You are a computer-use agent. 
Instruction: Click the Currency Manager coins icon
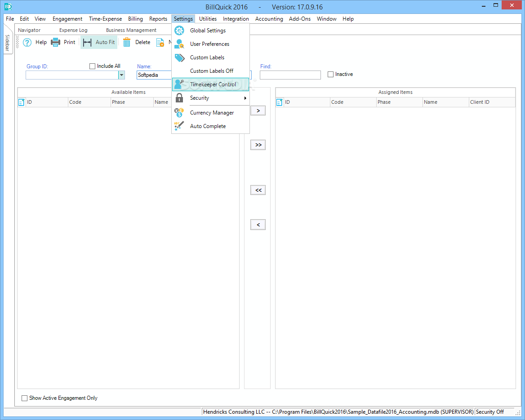coord(179,113)
